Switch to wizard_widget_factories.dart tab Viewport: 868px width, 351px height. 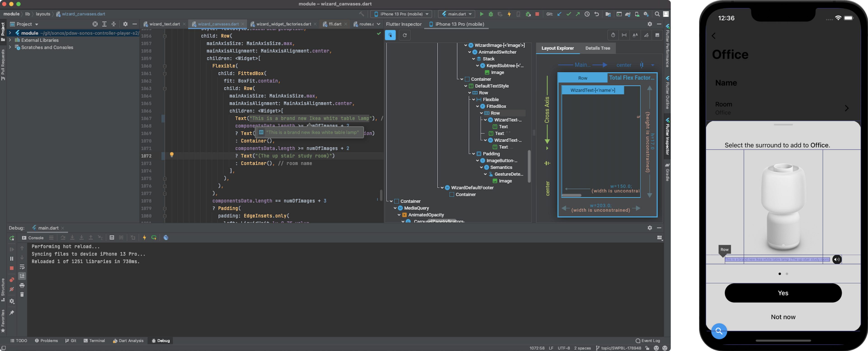click(283, 24)
